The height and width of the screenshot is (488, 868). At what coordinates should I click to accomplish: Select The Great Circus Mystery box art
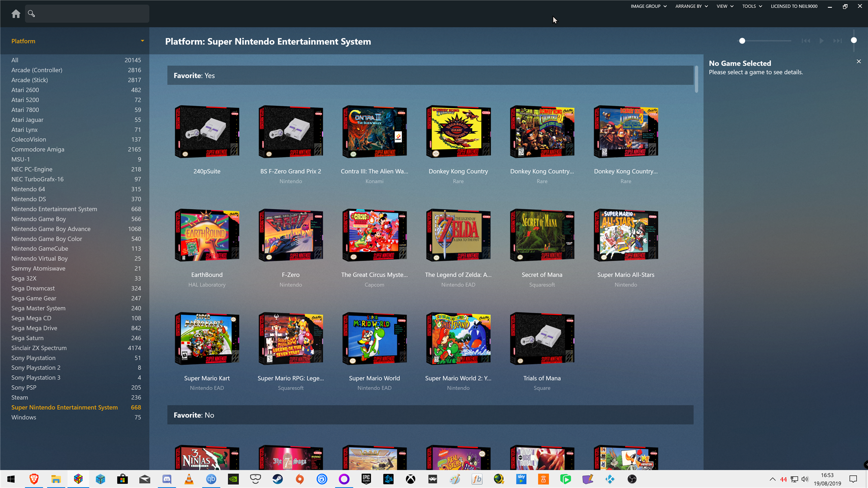point(374,235)
